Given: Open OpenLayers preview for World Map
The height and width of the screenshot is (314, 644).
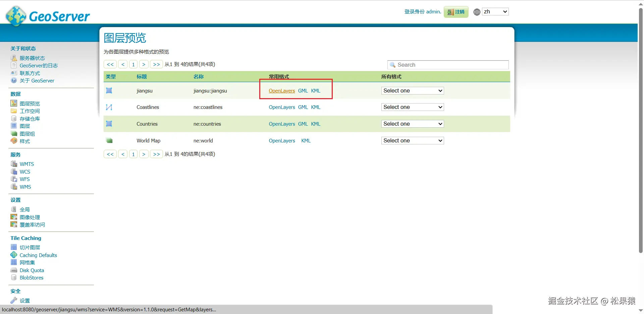Looking at the screenshot, I should (x=282, y=140).
